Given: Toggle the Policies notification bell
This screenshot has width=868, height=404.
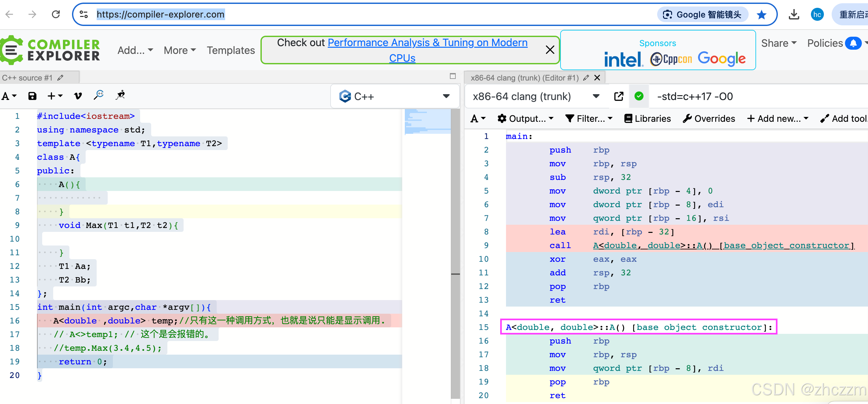Looking at the screenshot, I should pos(853,43).
